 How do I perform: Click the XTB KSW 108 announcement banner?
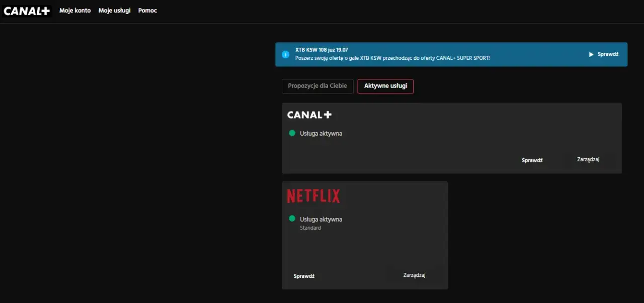click(451, 54)
